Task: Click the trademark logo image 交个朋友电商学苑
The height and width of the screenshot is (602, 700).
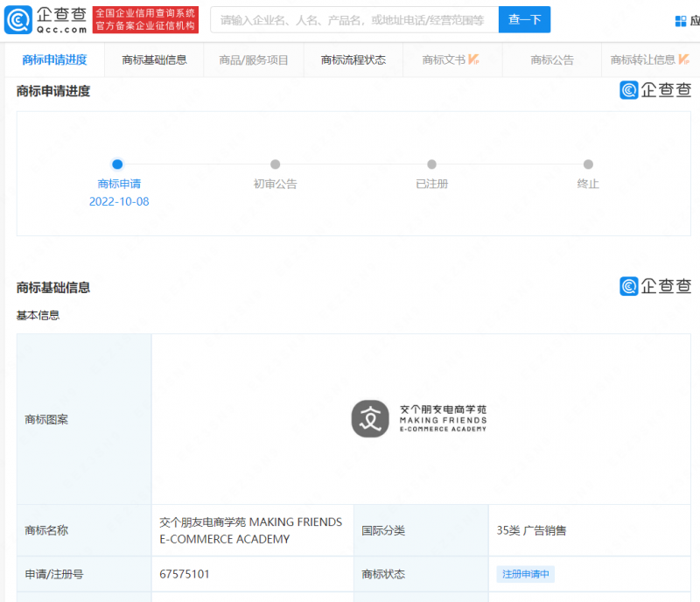Action: pos(419,419)
